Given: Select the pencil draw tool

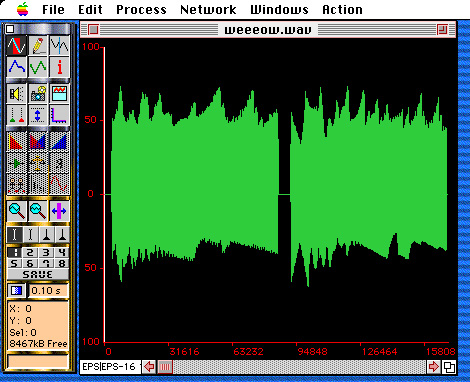Looking at the screenshot, I should pos(38,46).
